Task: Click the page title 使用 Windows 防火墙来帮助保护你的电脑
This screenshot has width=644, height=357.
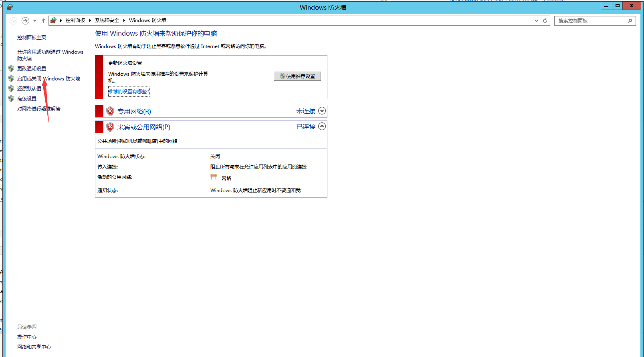Action: [156, 34]
